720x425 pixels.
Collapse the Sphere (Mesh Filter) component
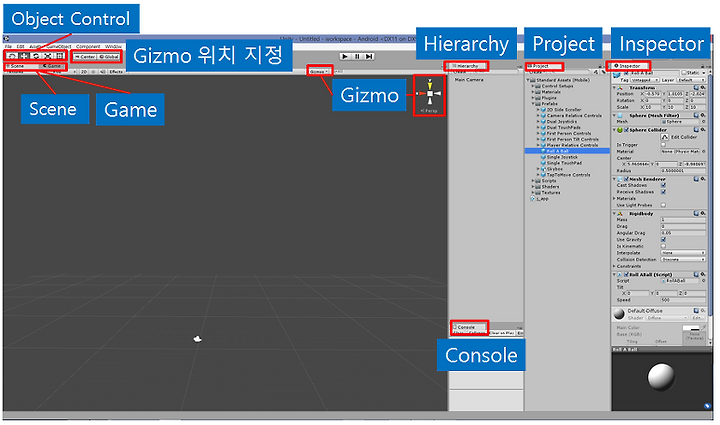(x=614, y=116)
